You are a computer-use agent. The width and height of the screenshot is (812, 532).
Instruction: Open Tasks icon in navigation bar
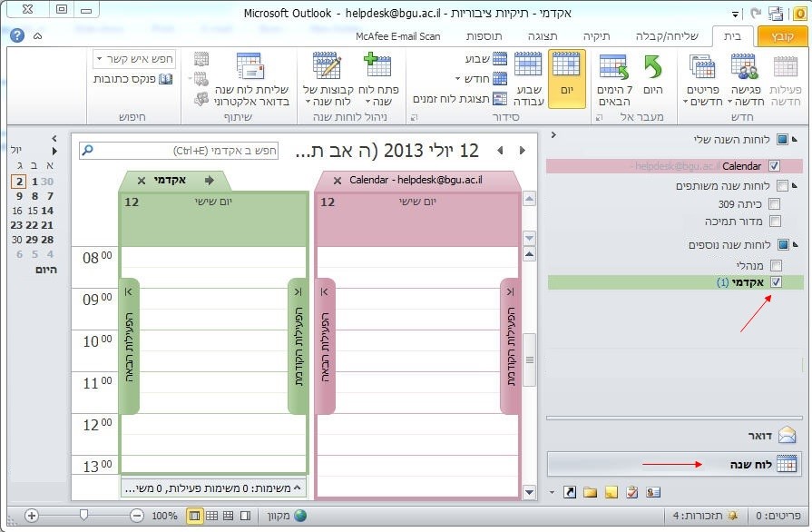pyautogui.click(x=631, y=492)
